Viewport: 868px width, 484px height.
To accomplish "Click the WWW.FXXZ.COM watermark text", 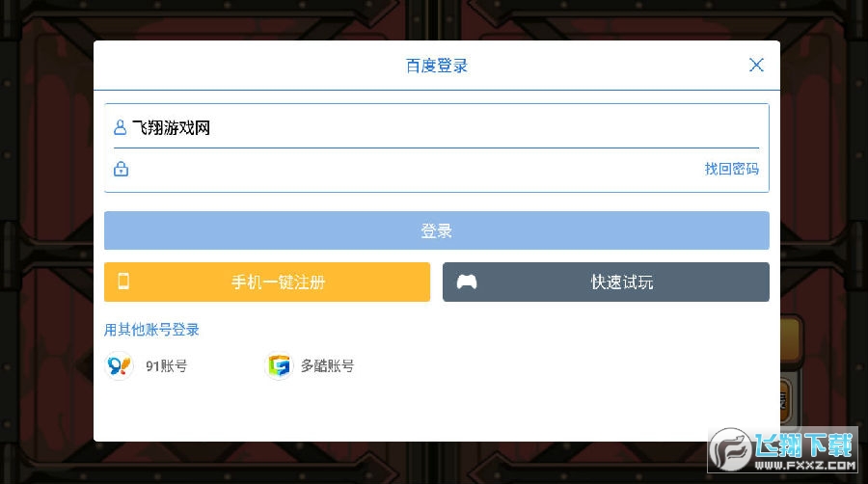I will 805,466.
